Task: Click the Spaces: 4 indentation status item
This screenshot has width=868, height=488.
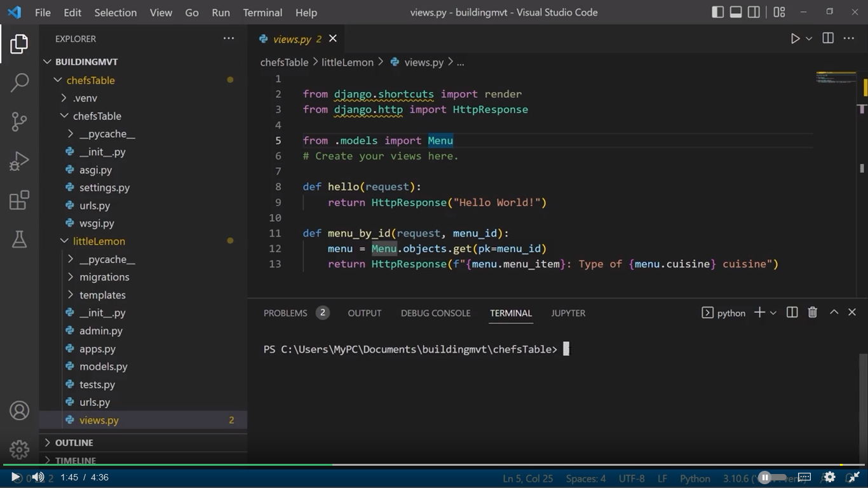Action: click(585, 478)
